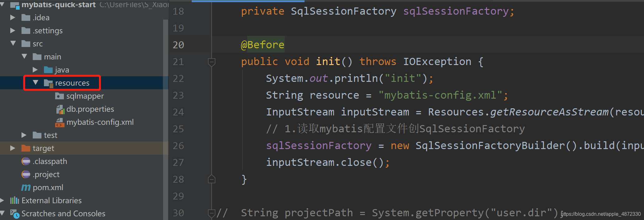This screenshot has height=220, width=644.
Task: Select the target build folder icon
Action: pos(26,148)
